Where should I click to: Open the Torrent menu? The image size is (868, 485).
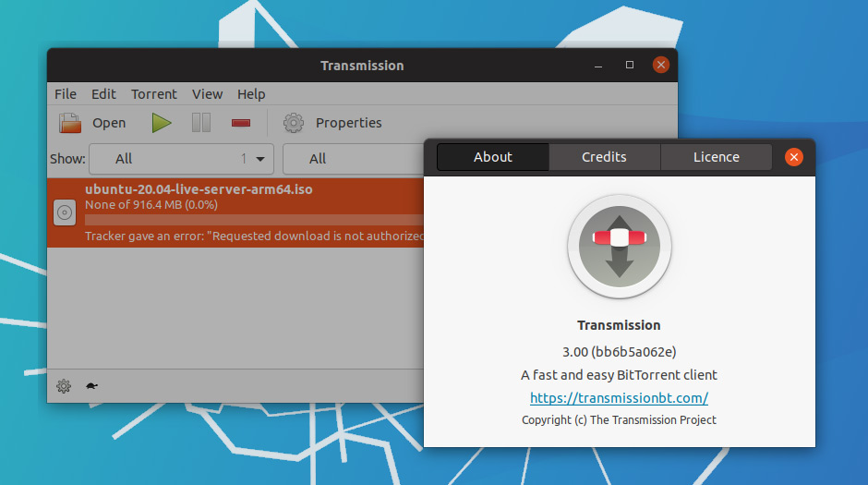154,94
